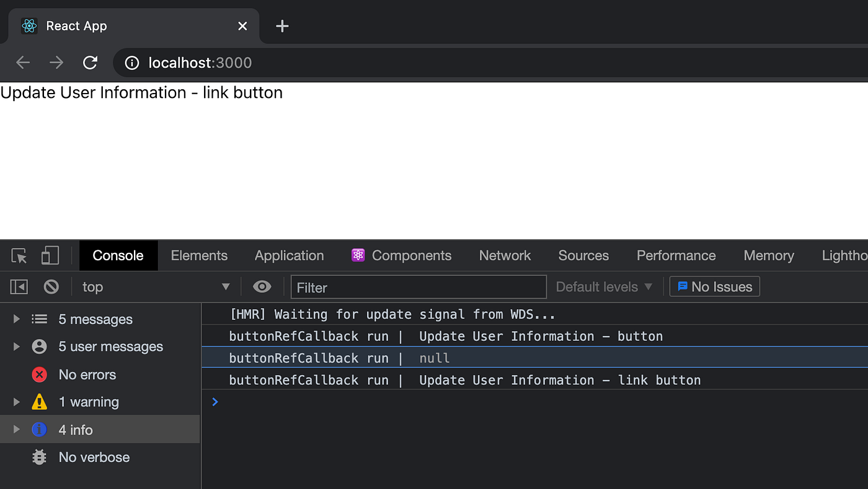Click the localhost:3000 address bar
The image size is (868, 489).
[x=490, y=63]
